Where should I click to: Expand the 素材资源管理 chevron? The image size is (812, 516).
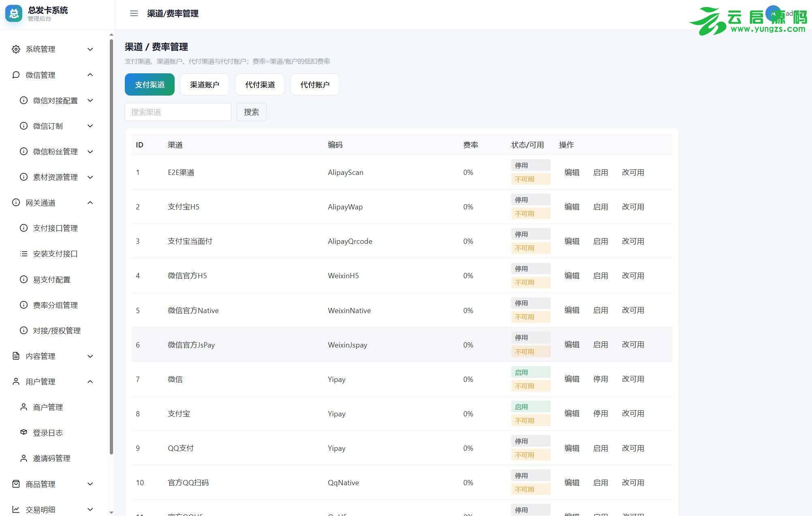[x=90, y=177]
